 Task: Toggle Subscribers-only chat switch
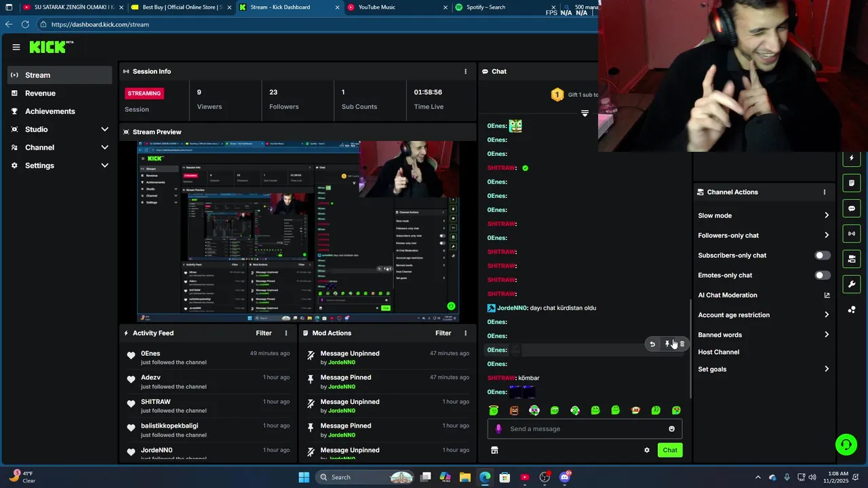822,256
